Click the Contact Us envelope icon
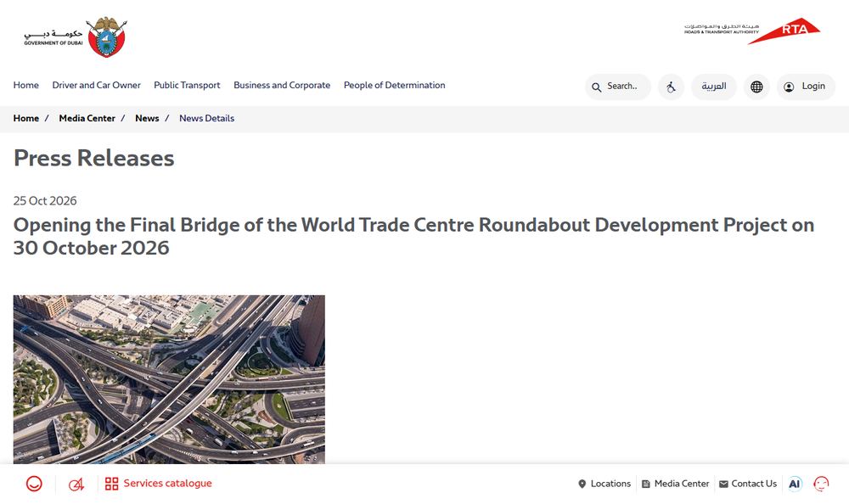Screen dimensions: 849x504 (723, 484)
